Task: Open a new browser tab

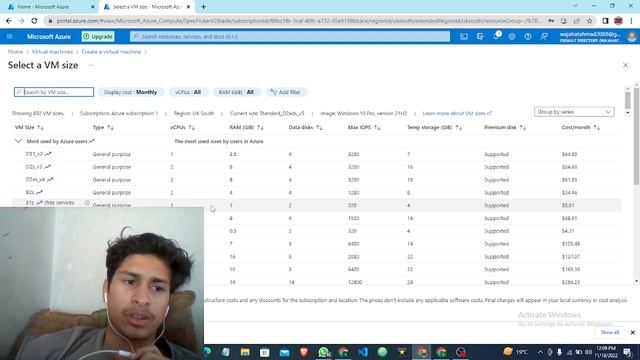Action: 203,7
